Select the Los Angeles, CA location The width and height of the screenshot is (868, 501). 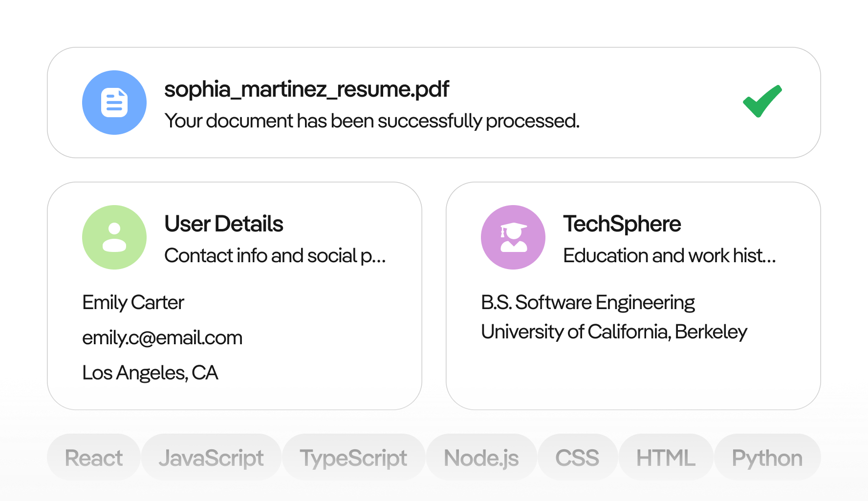pos(150,373)
